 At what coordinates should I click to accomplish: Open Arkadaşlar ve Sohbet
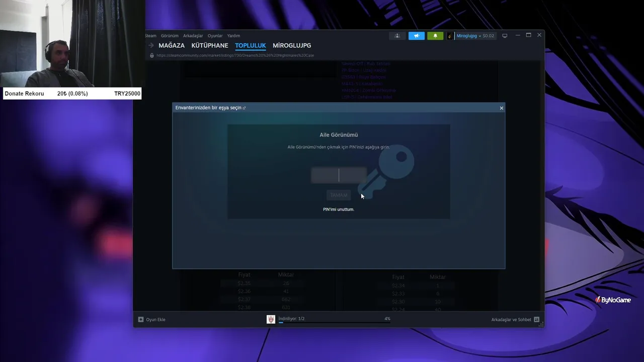point(511,320)
